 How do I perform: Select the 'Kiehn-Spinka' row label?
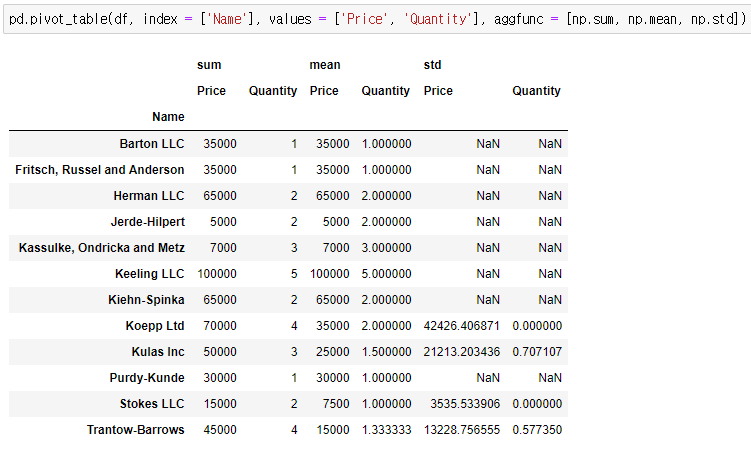(x=146, y=300)
